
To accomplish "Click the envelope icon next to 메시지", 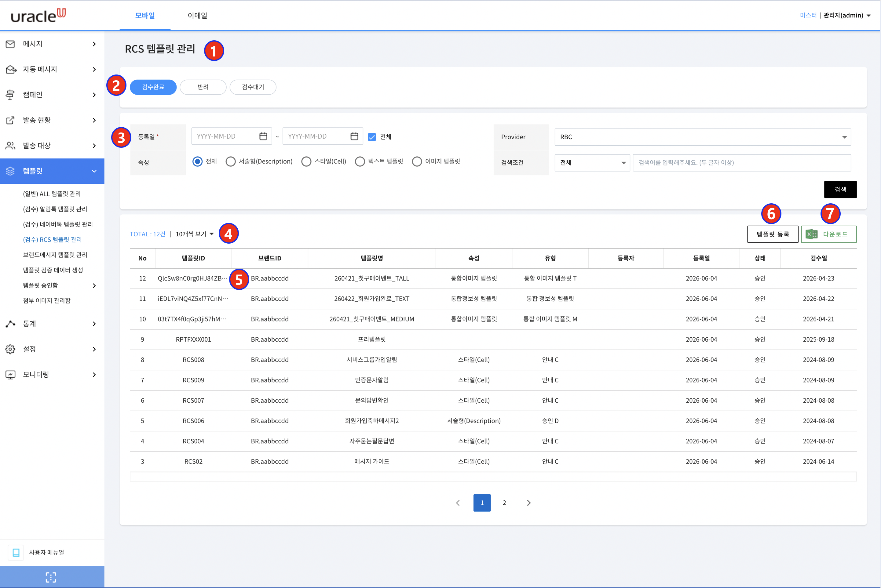I will click(x=10, y=44).
